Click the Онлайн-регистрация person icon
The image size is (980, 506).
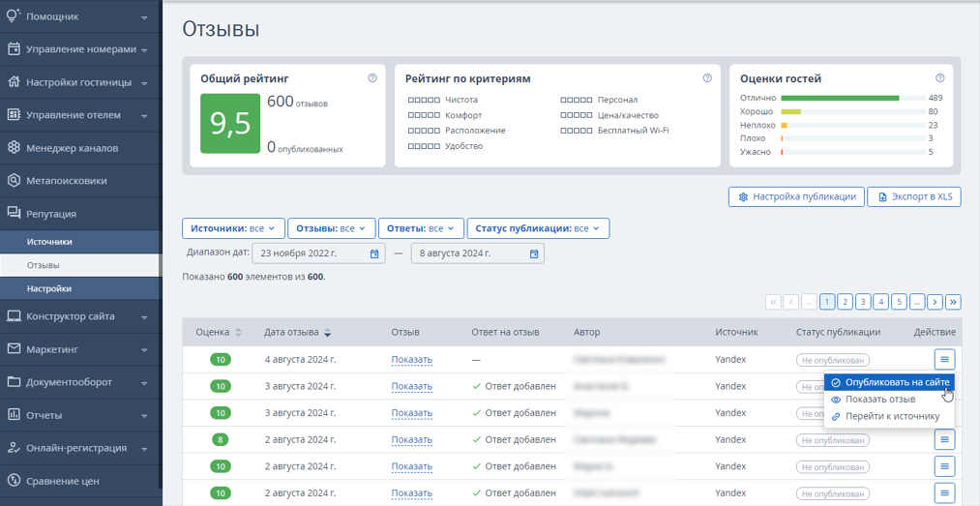coord(14,448)
